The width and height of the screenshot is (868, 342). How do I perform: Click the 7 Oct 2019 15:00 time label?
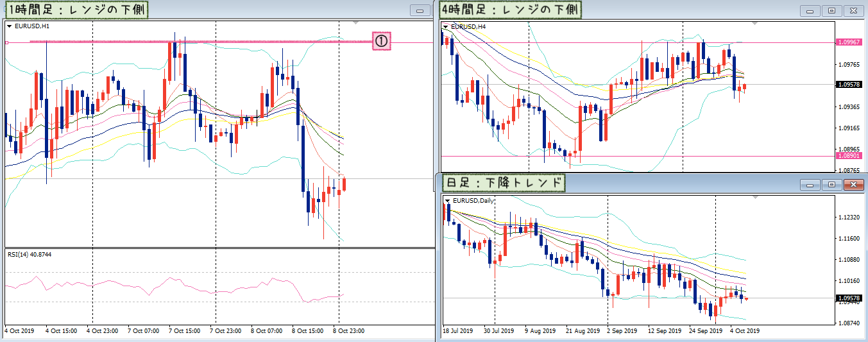click(183, 331)
